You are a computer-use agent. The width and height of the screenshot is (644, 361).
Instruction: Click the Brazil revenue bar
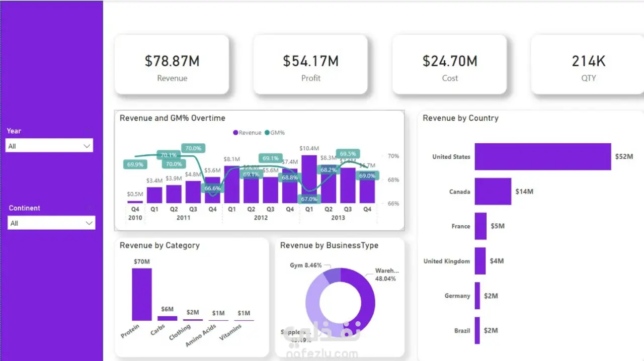tap(477, 330)
